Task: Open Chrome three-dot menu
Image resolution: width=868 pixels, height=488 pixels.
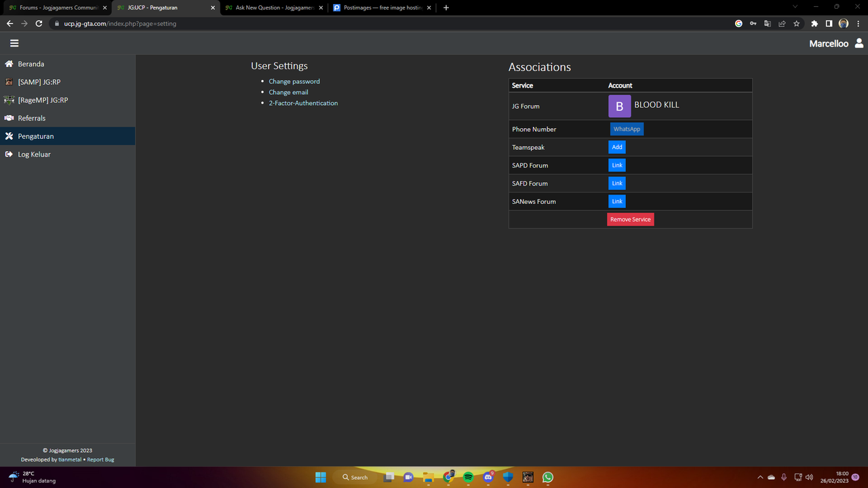Action: tap(858, 23)
